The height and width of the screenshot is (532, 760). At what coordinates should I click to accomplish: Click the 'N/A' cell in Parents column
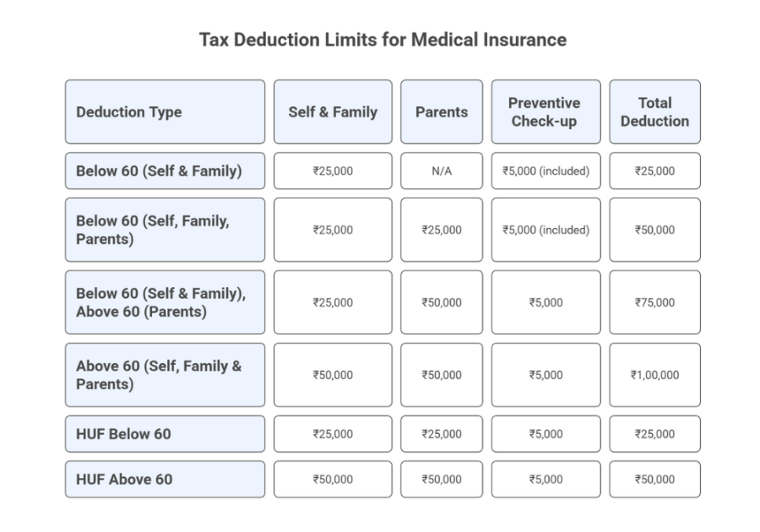tap(442, 171)
